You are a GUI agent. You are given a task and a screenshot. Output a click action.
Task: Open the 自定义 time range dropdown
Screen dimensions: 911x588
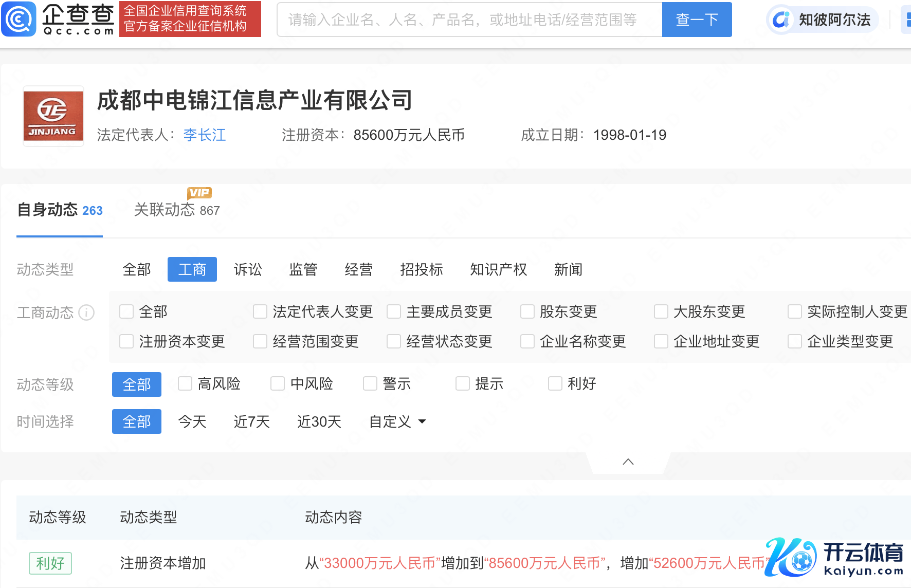[397, 421]
